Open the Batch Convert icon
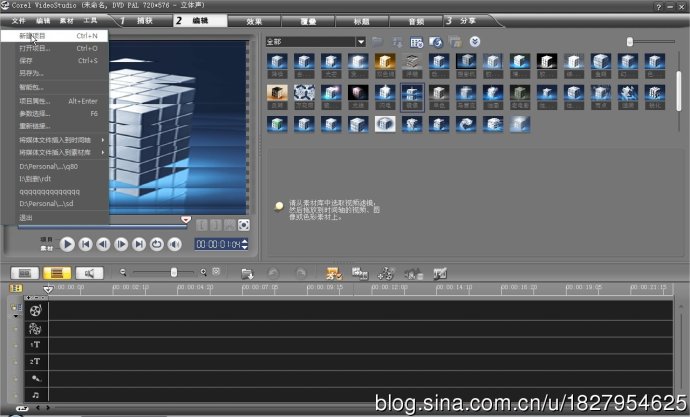 point(360,274)
